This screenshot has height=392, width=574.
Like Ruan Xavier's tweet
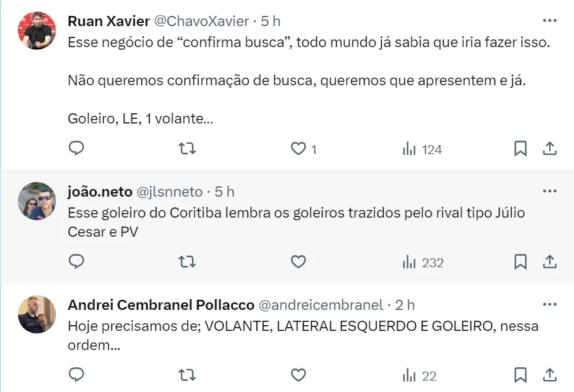298,149
